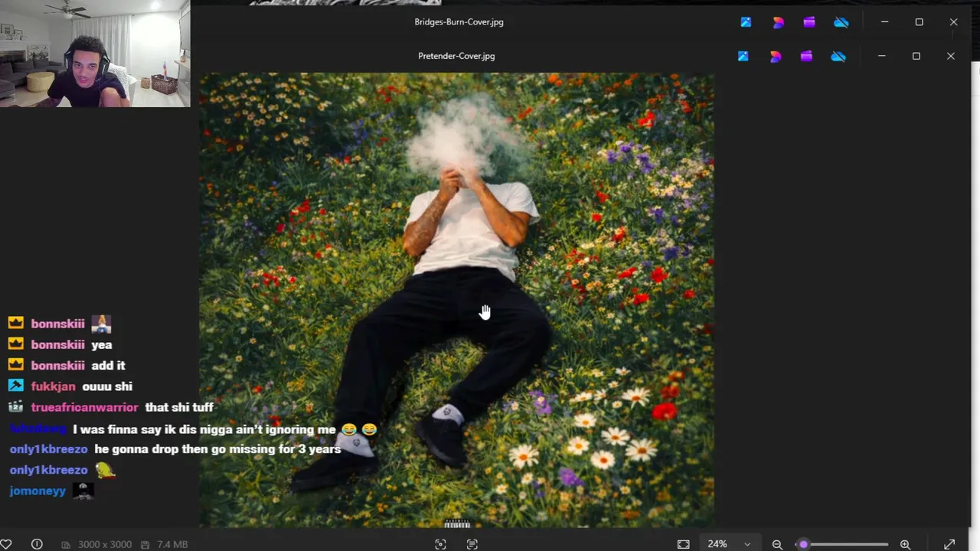Open Edit image in the Pretender-Cover window
This screenshot has width=980, height=551.
[743, 56]
